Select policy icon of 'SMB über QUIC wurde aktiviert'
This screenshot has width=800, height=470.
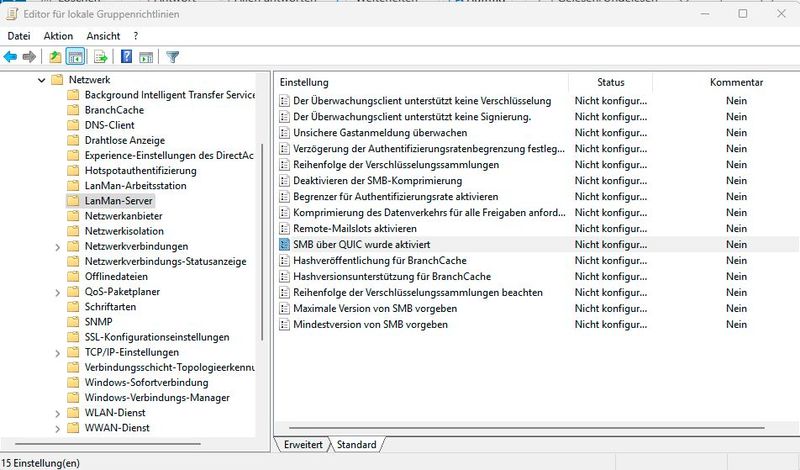284,244
